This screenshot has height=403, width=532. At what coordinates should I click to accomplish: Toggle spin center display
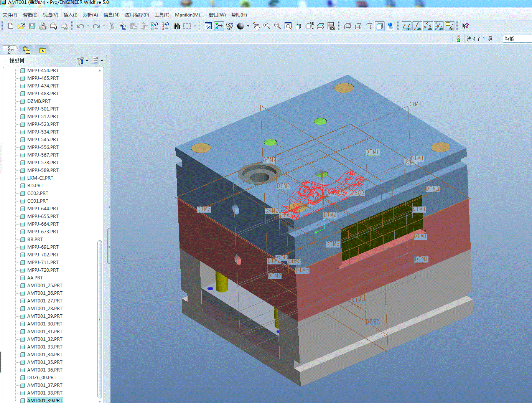coord(219,26)
